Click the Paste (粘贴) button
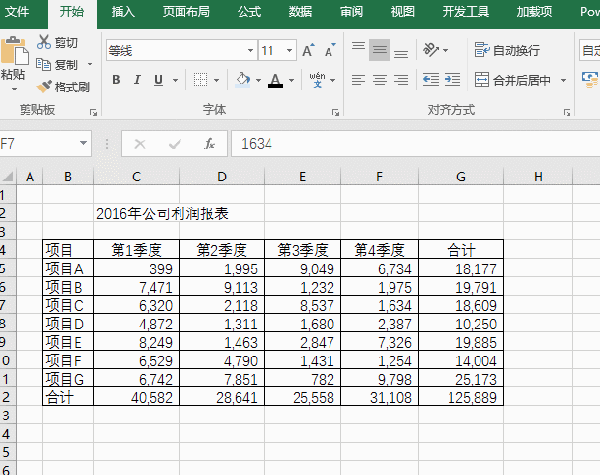 pyautogui.click(x=14, y=59)
